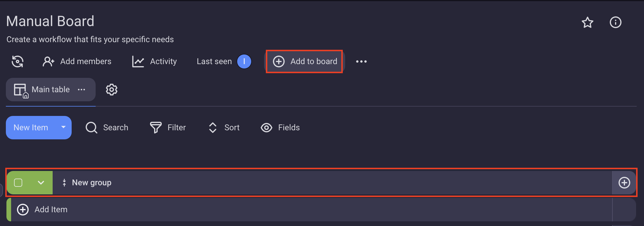644x226 pixels.
Task: Click the refresh sync icon
Action: coord(18,61)
